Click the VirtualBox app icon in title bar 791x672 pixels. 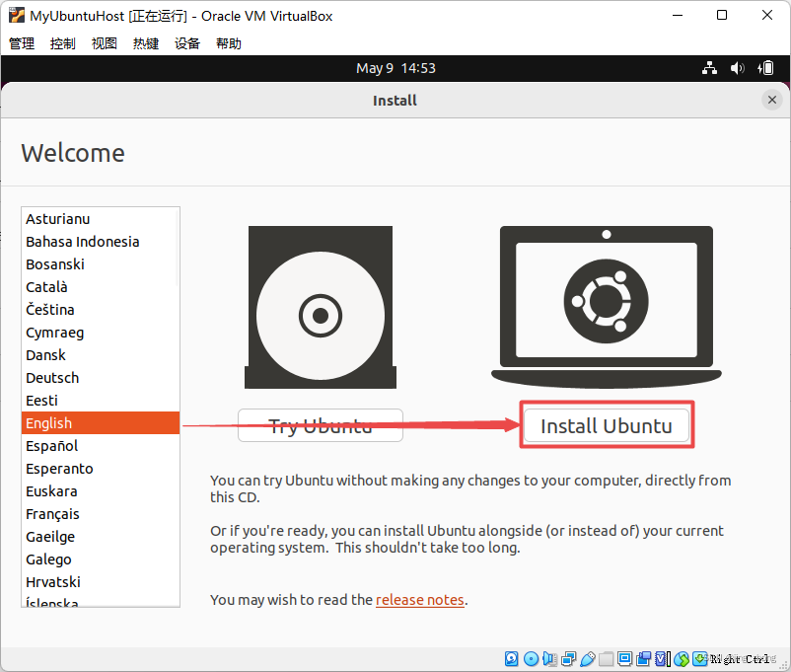(17, 15)
